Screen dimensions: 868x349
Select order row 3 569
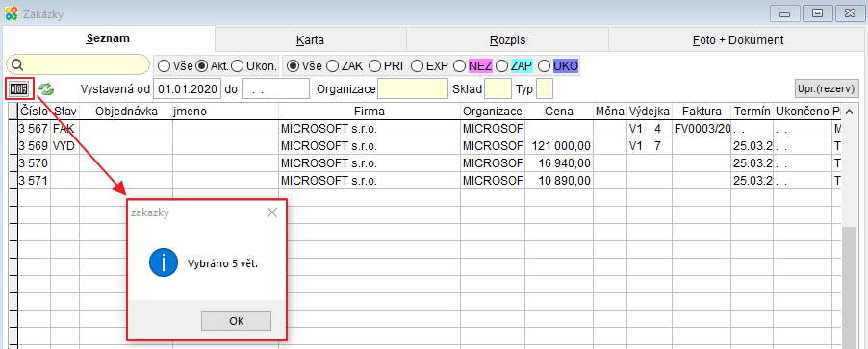pyautogui.click(x=425, y=146)
